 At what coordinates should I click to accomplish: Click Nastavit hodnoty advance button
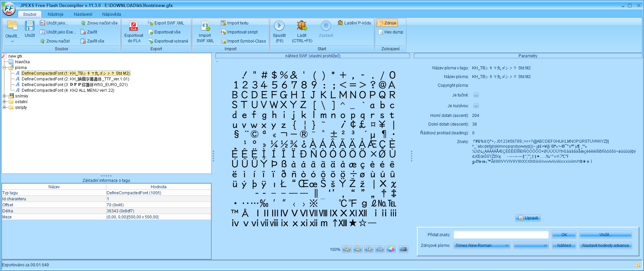click(x=606, y=246)
